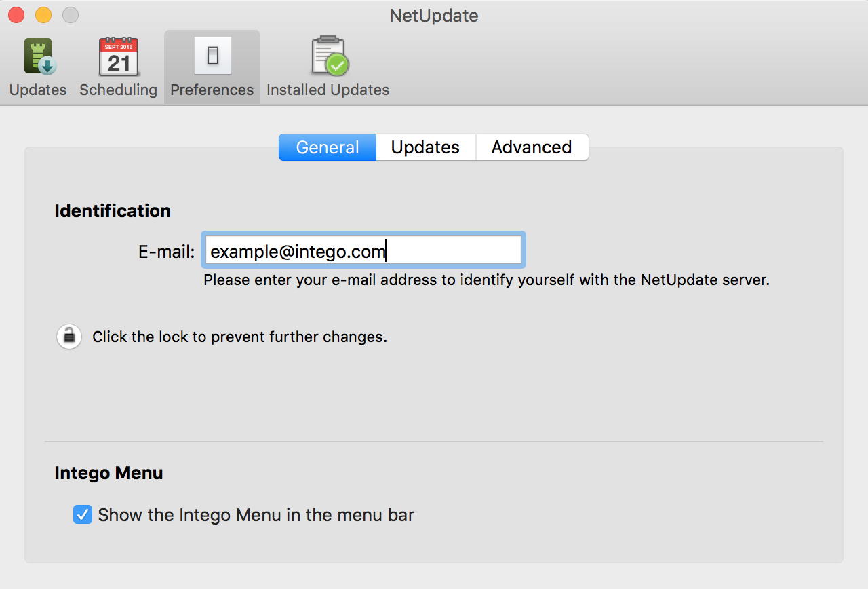This screenshot has height=589, width=868.
Task: Click the 'Intego Menu' heading
Action: tap(108, 473)
